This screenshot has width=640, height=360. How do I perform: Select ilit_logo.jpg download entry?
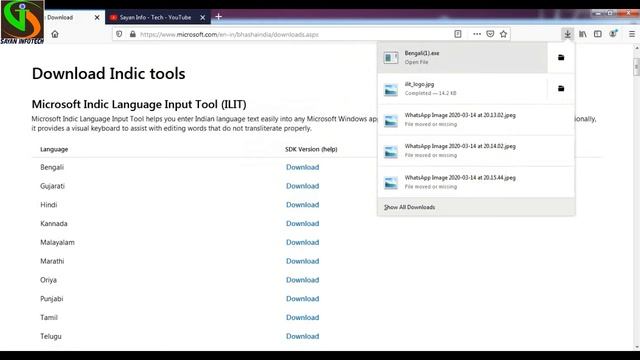462,89
